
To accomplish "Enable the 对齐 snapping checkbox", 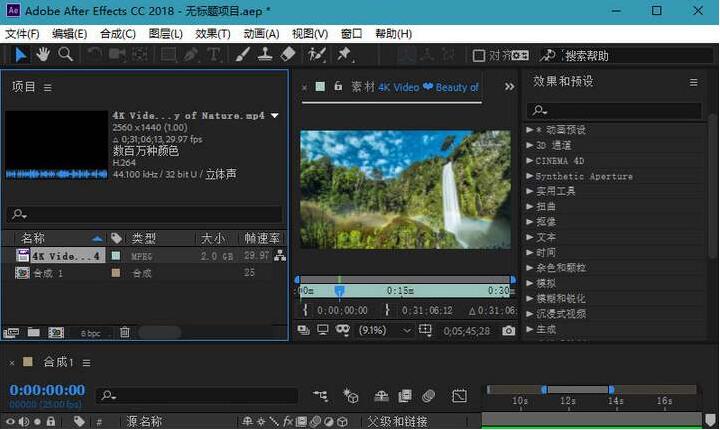I will [479, 56].
